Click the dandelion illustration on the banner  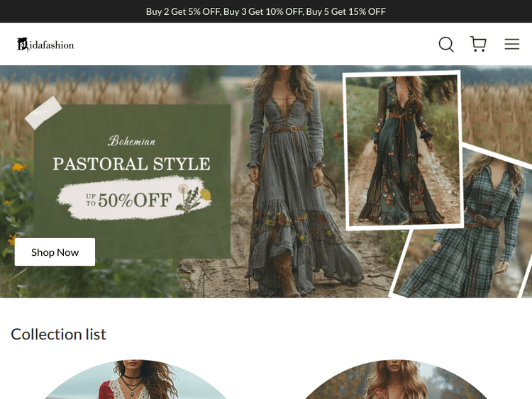pos(194,199)
